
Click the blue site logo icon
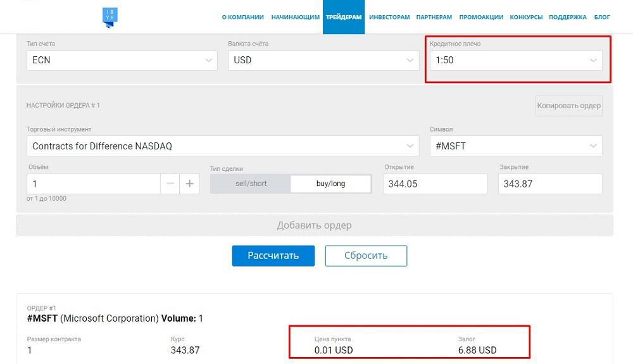tap(110, 18)
